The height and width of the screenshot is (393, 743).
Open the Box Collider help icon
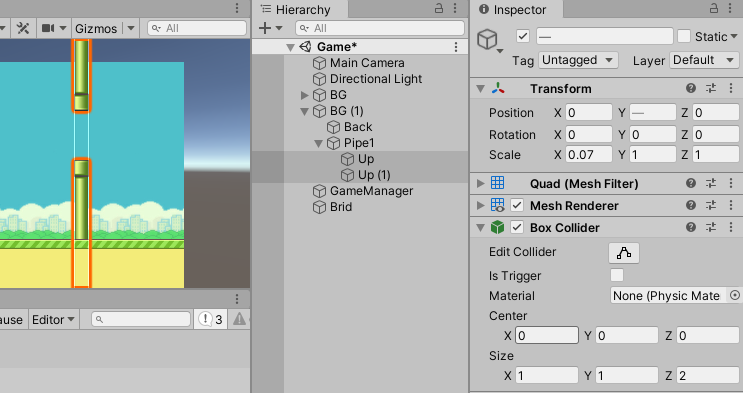click(691, 227)
